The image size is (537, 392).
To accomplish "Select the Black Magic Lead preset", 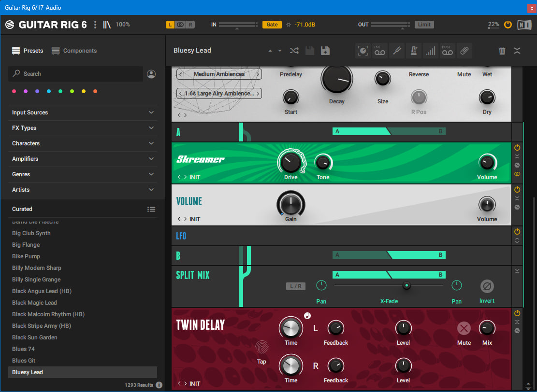I will click(83, 303).
